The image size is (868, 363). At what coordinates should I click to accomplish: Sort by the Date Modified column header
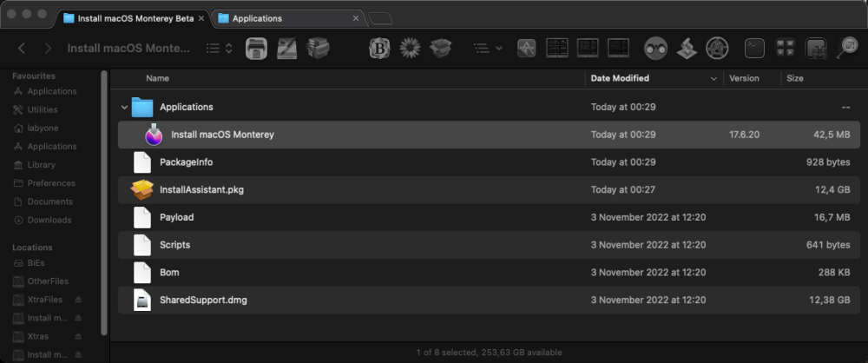point(620,78)
